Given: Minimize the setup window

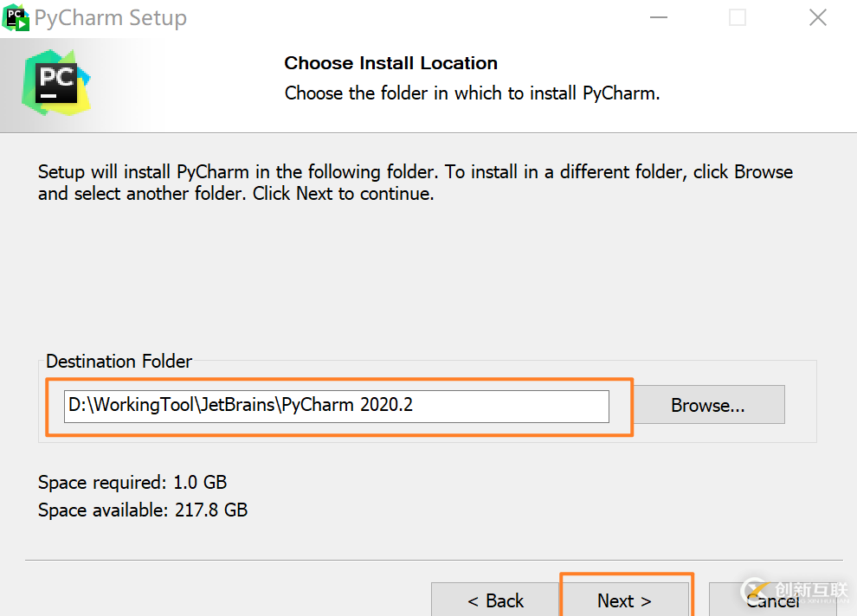Looking at the screenshot, I should [x=659, y=17].
